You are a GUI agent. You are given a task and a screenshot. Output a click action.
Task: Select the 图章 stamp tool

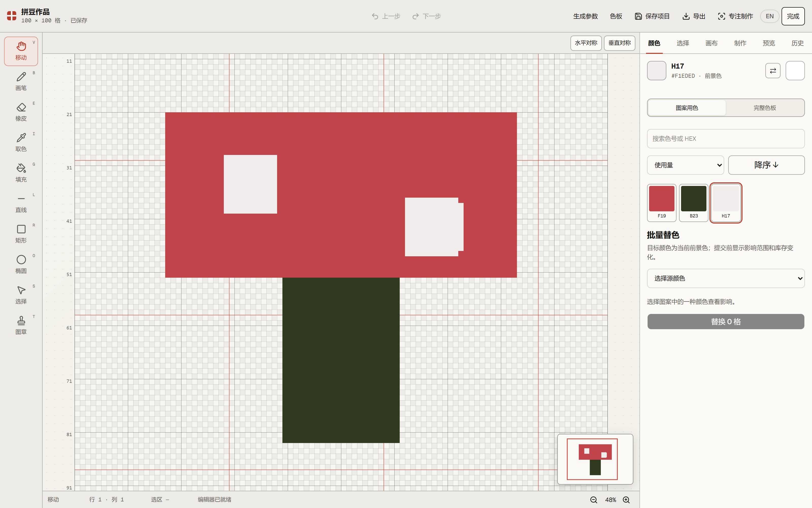(21, 326)
